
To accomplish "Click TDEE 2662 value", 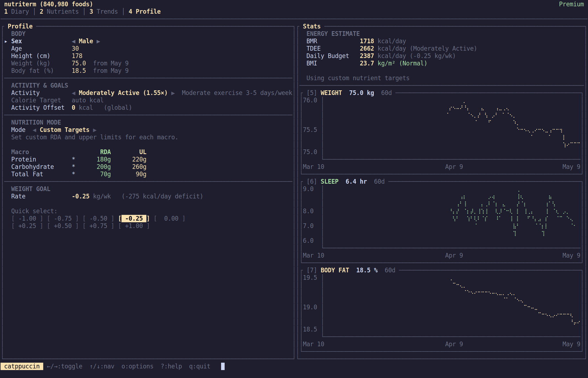I will pos(367,48).
